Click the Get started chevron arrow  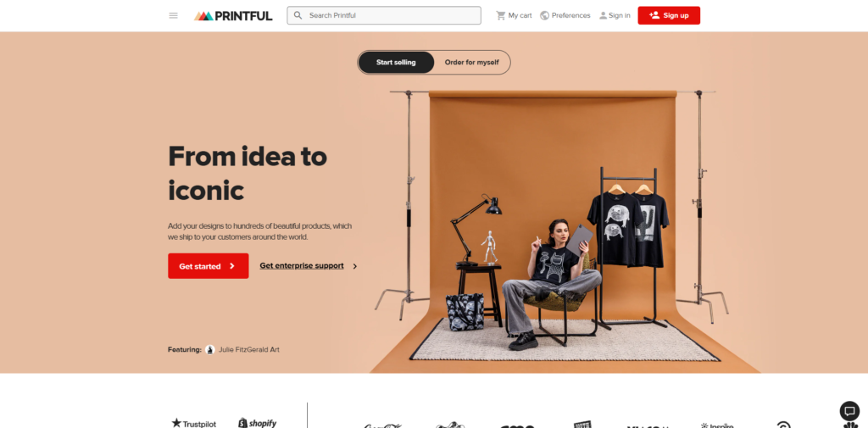(x=232, y=266)
